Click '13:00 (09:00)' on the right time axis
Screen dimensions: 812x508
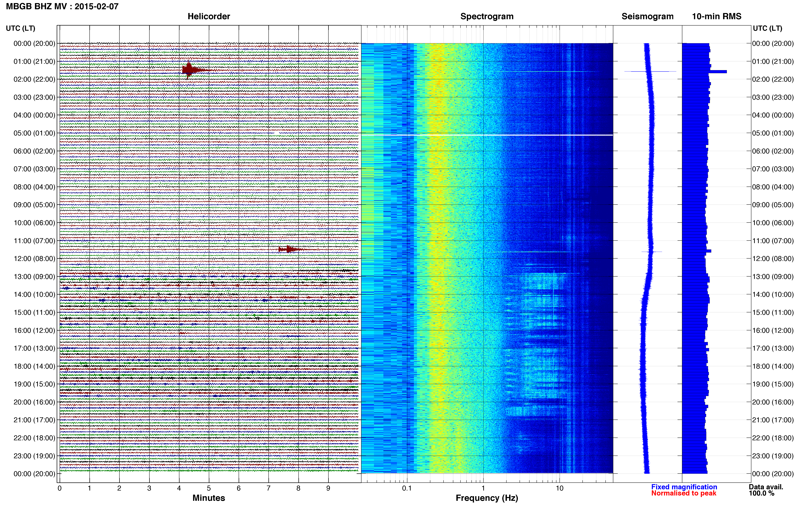pyautogui.click(x=773, y=277)
